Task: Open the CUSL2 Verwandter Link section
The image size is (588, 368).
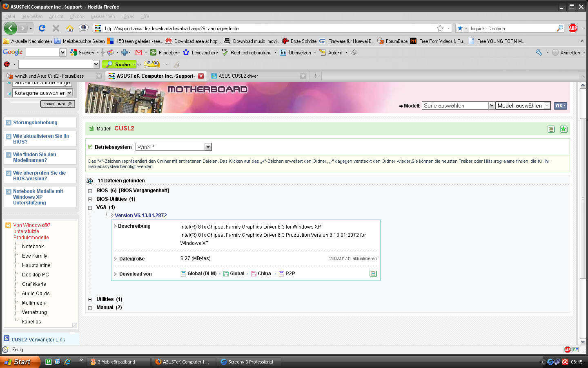Action: click(38, 340)
